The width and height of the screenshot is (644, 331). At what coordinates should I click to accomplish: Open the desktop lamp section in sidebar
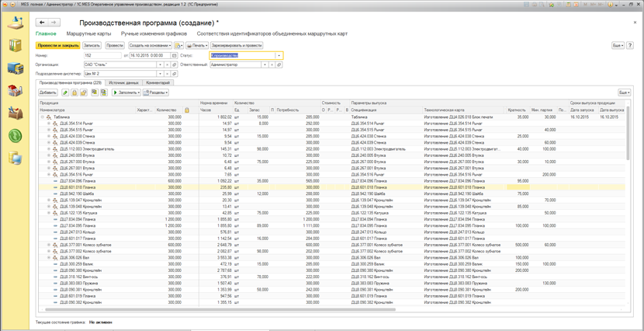[x=16, y=22]
